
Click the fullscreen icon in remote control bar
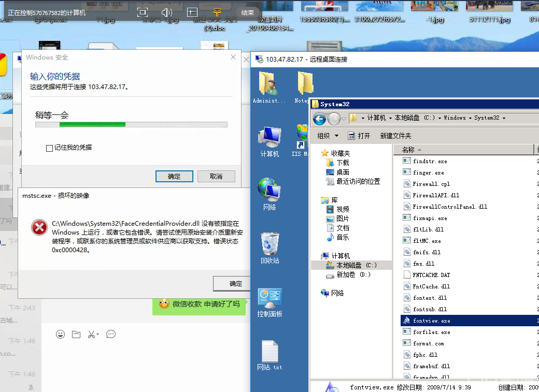coord(143,13)
